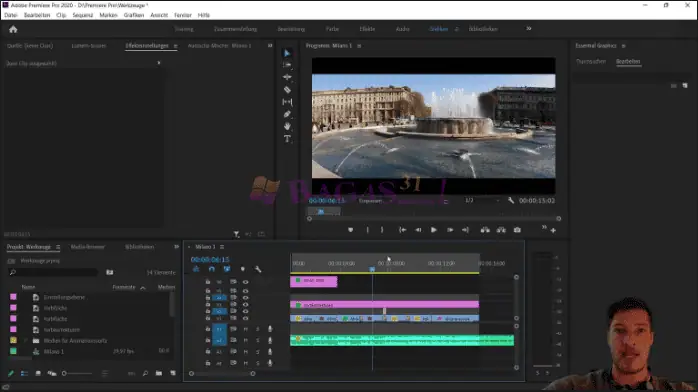Create new bin in Project panel
Viewport: 698px width, 392px height.
pos(159,373)
